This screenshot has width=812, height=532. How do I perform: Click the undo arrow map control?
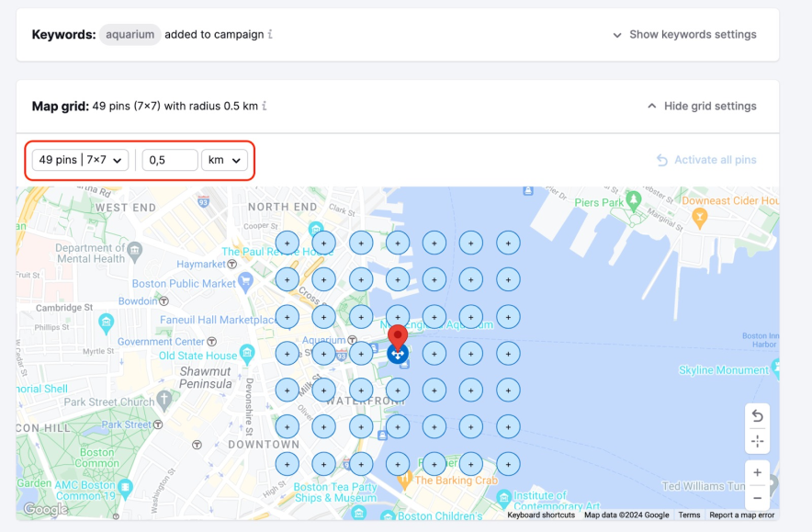(x=757, y=416)
